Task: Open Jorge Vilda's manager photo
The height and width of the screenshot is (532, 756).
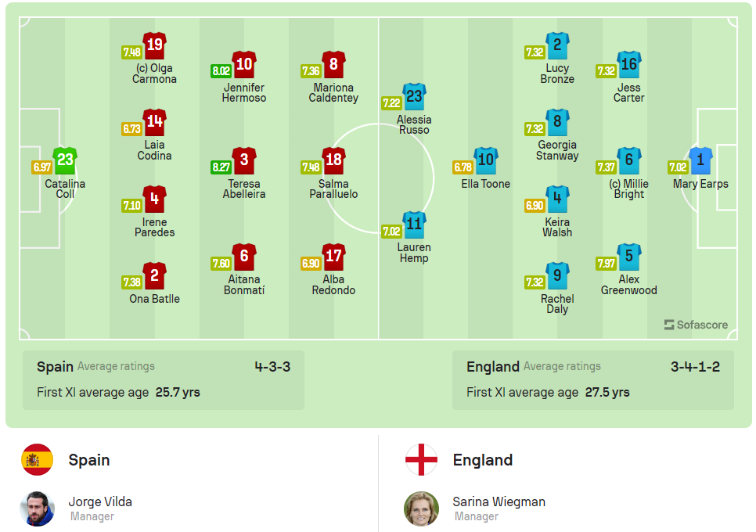Action: (37, 509)
